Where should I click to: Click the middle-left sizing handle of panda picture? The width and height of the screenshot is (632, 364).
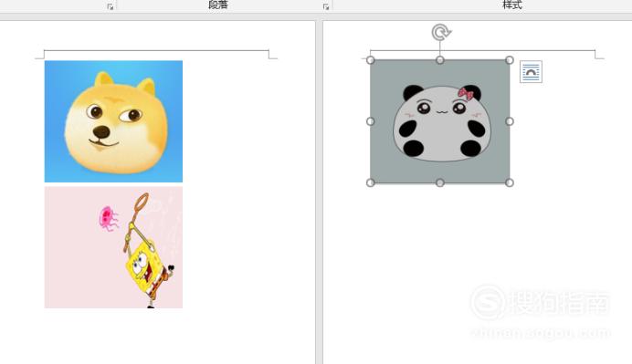click(x=371, y=121)
